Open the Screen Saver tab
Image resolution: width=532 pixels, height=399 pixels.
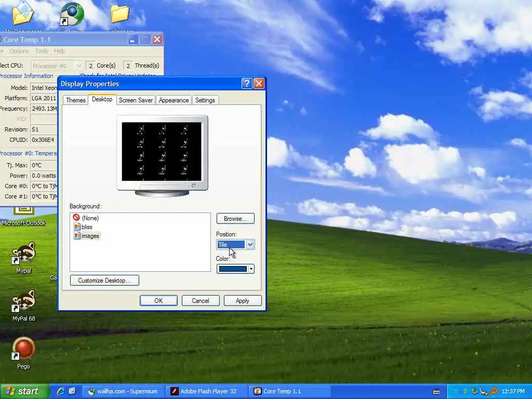pyautogui.click(x=136, y=100)
